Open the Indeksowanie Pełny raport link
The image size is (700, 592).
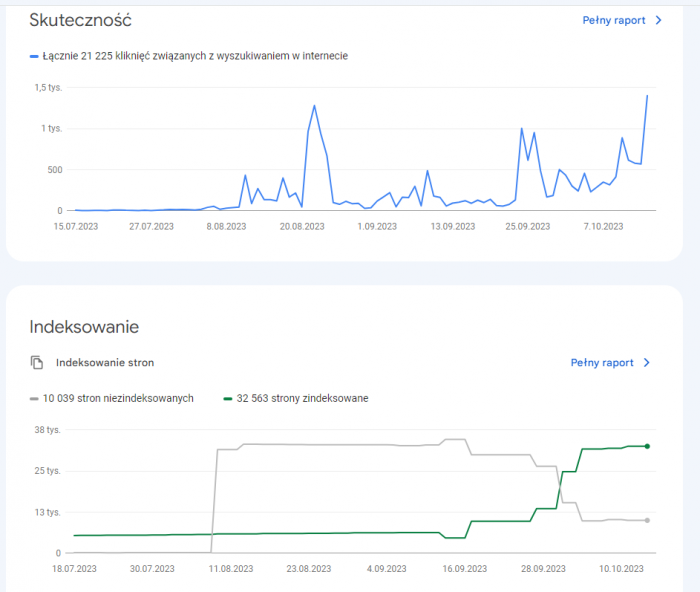[x=602, y=363]
